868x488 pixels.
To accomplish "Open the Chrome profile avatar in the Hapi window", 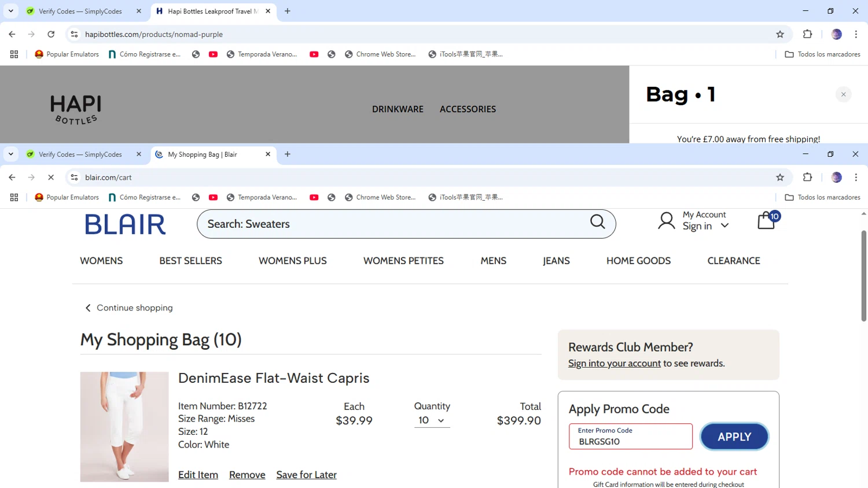I will (836, 34).
